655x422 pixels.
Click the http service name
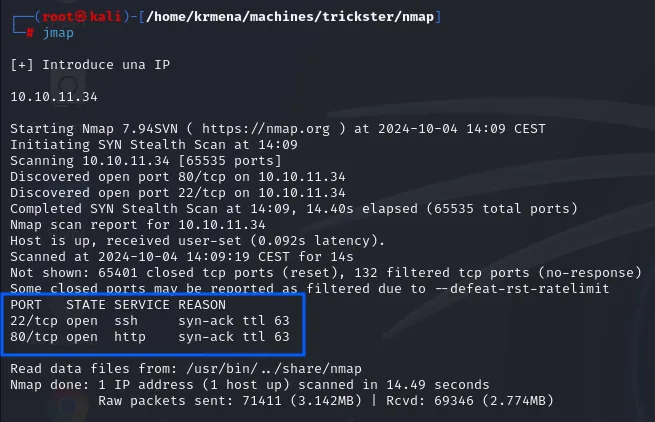pos(130,337)
